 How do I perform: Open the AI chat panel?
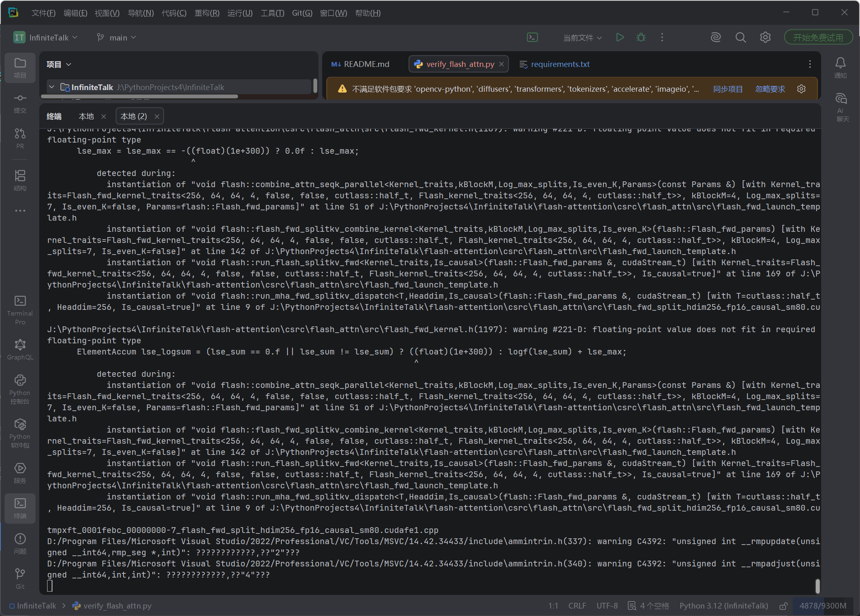click(x=841, y=106)
